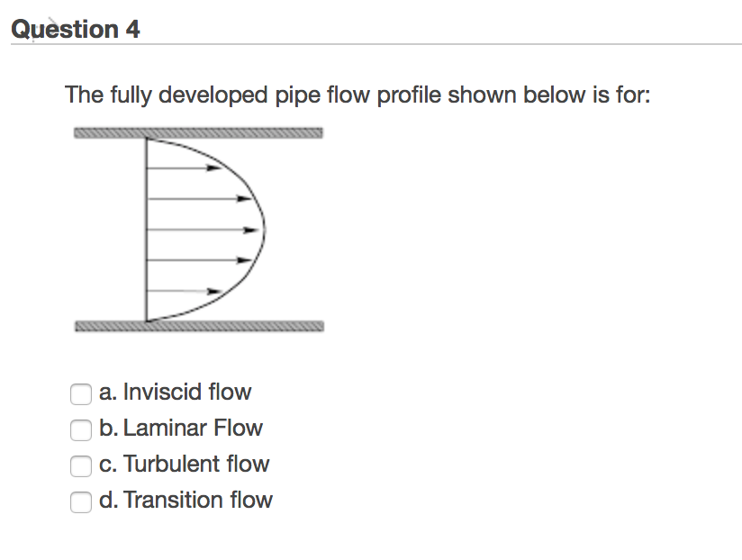The image size is (742, 560).
Task: Click the horizontal divider under Question 4
Action: pyautogui.click(x=371, y=45)
